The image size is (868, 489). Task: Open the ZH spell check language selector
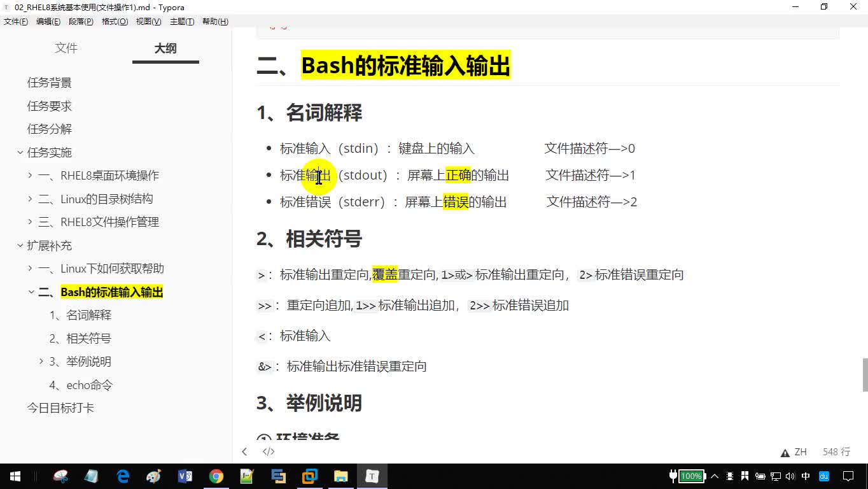(x=801, y=452)
